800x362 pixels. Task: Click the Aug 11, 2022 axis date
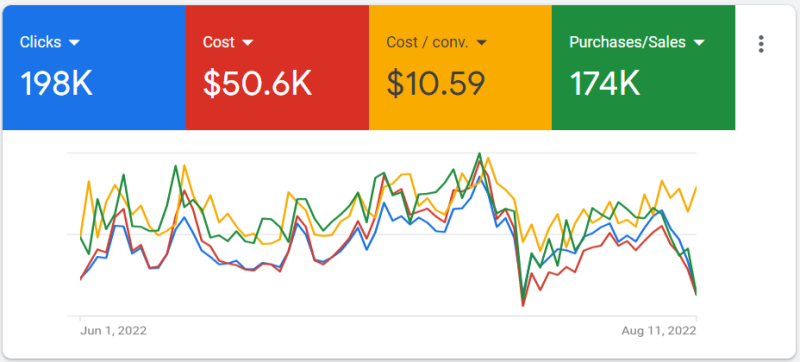tap(659, 331)
